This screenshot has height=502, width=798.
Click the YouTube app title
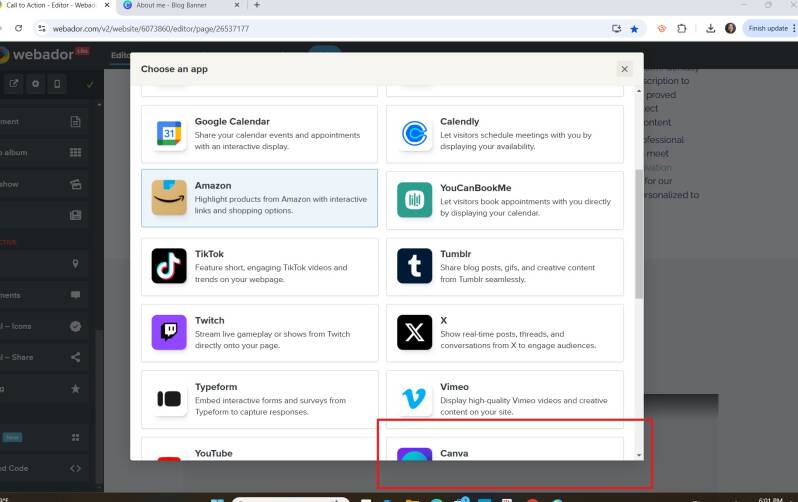(x=213, y=453)
